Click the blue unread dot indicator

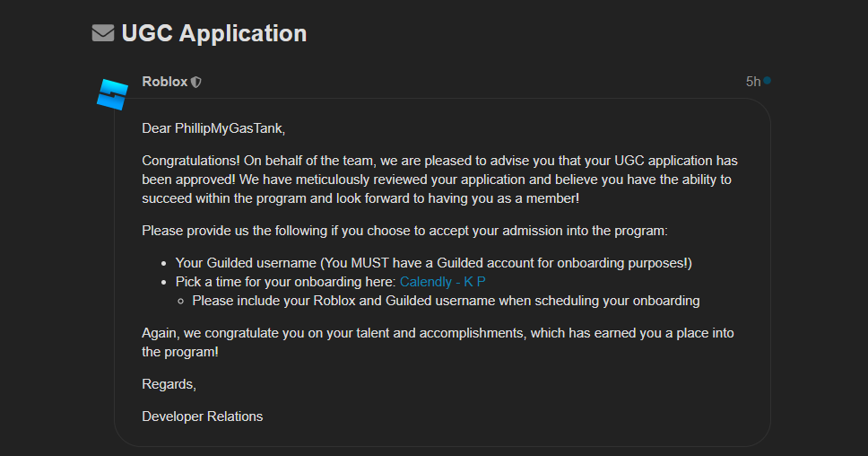pos(767,81)
